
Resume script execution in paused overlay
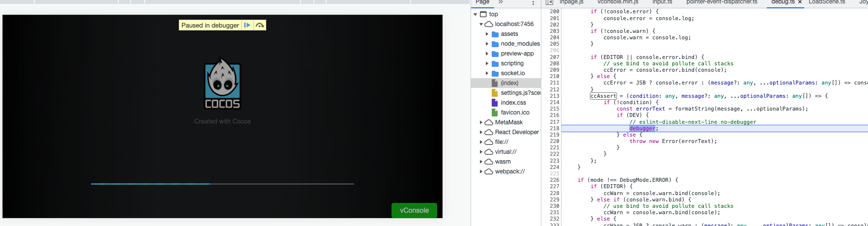[x=247, y=25]
